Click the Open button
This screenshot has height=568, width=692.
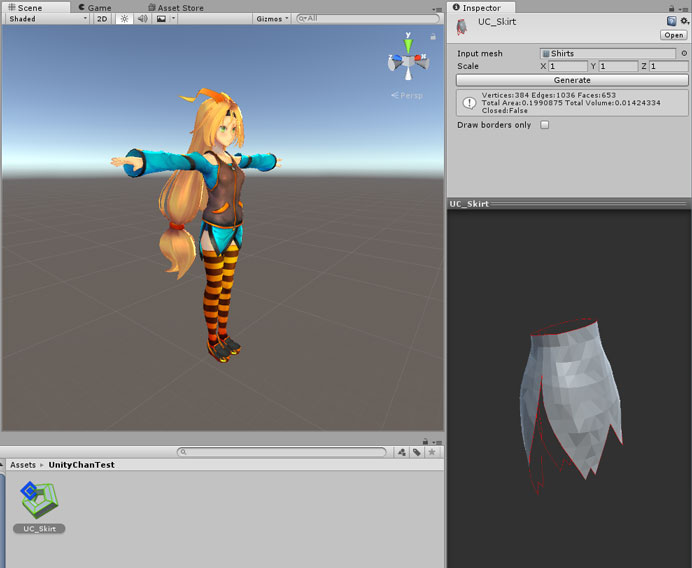pyautogui.click(x=673, y=35)
